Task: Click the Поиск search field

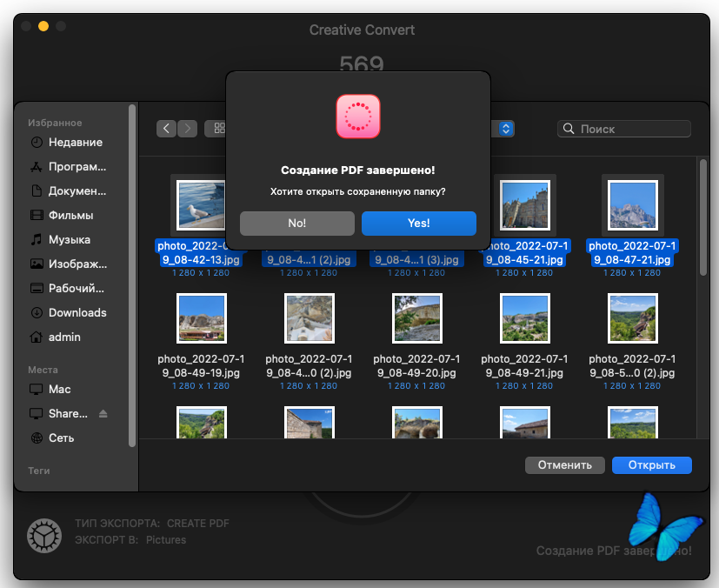Action: point(624,129)
